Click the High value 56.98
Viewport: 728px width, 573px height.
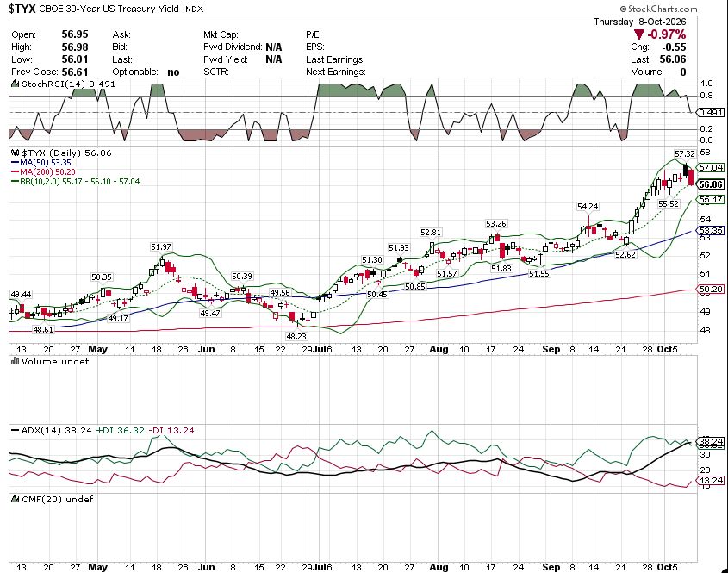pos(75,47)
